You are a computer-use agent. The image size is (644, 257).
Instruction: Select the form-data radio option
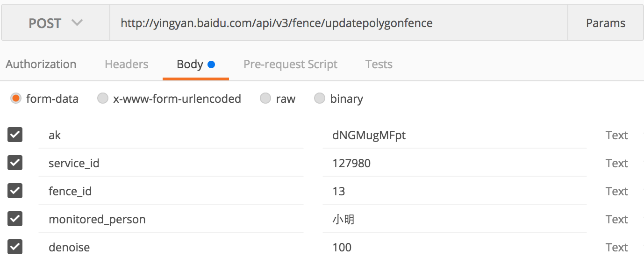click(x=16, y=99)
